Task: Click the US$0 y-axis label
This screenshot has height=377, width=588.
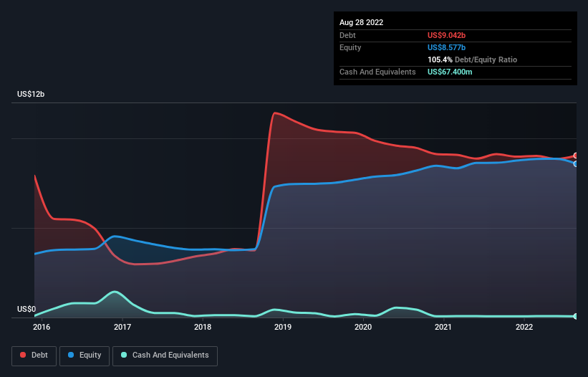Action: point(26,309)
